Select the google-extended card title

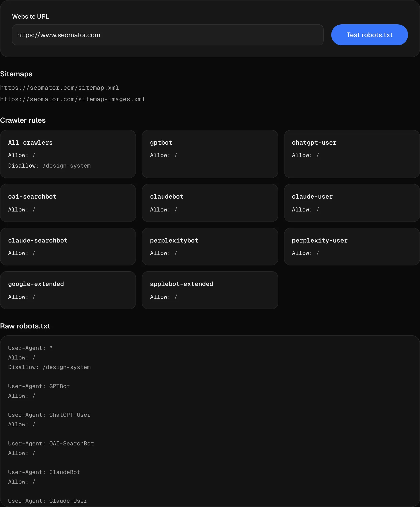pyautogui.click(x=36, y=284)
